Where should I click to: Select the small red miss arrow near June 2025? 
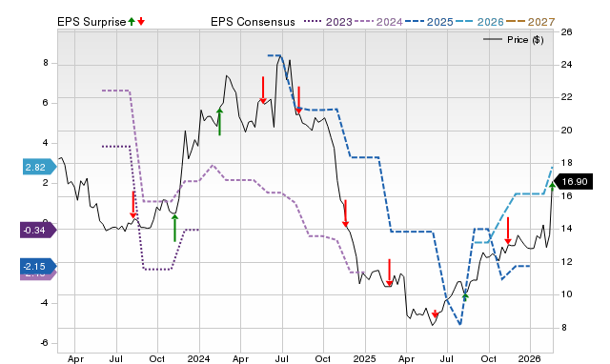(x=435, y=313)
